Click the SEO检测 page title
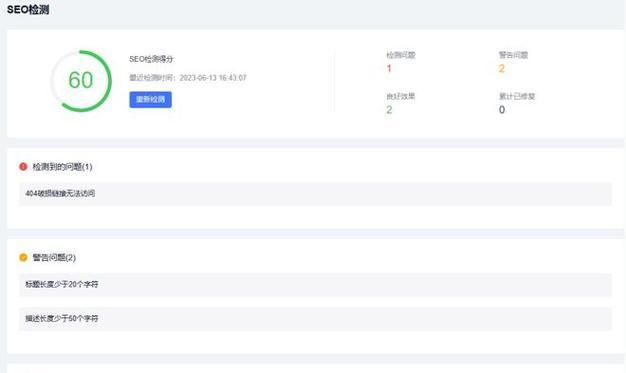Screen dimensions: 626x373 [28, 10]
